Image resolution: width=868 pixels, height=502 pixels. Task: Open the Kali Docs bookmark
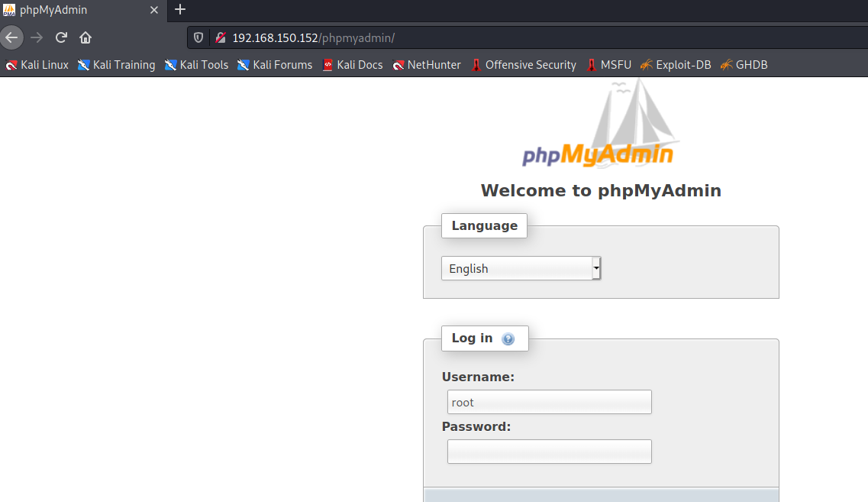click(x=352, y=65)
